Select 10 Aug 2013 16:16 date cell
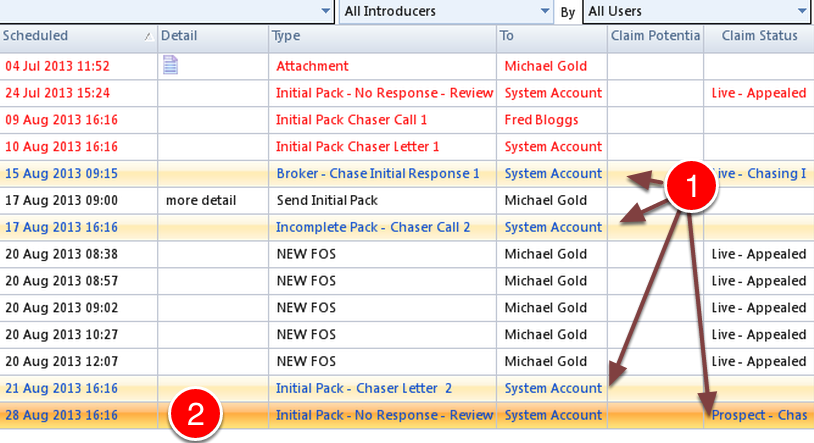The height and width of the screenshot is (443, 814). tap(61, 147)
